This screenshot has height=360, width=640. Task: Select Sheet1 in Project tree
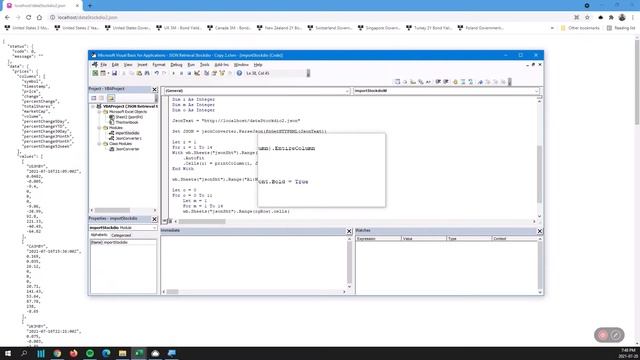point(126,117)
